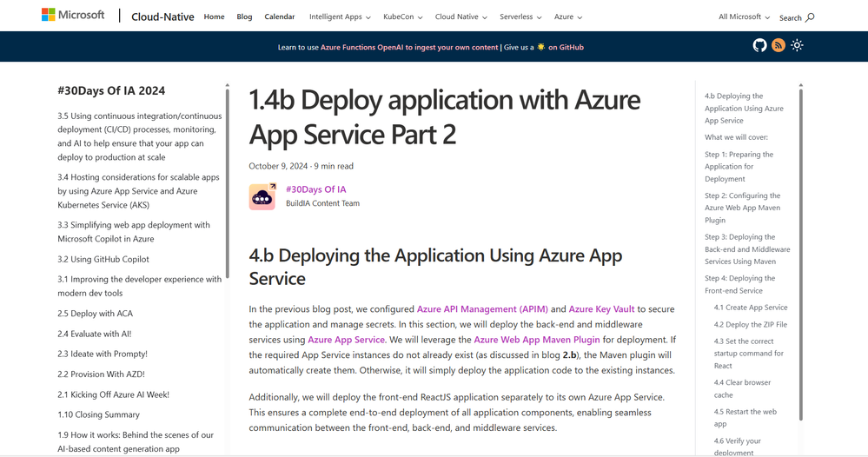The image size is (868, 457).
Task: Open sidebar item 2.1 Kicking Off Azure AI Week!
Action: point(114,394)
